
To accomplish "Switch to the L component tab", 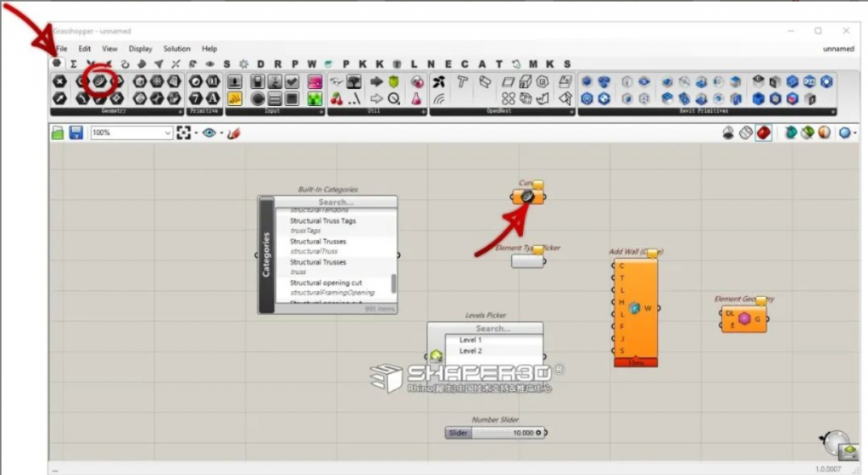I will click(414, 64).
